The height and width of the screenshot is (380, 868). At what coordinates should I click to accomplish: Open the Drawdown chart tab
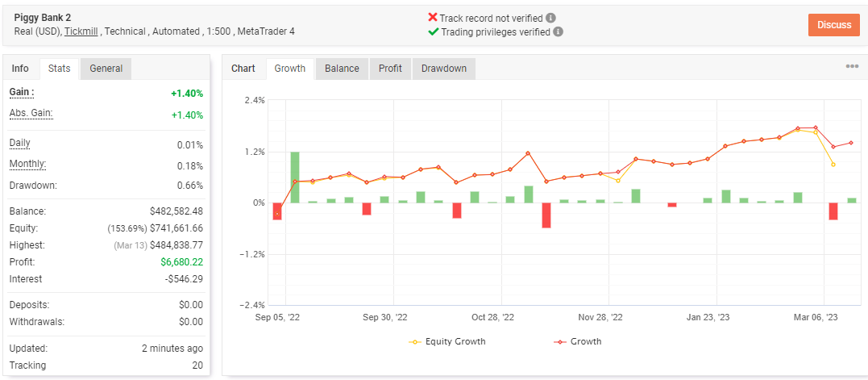click(x=444, y=69)
